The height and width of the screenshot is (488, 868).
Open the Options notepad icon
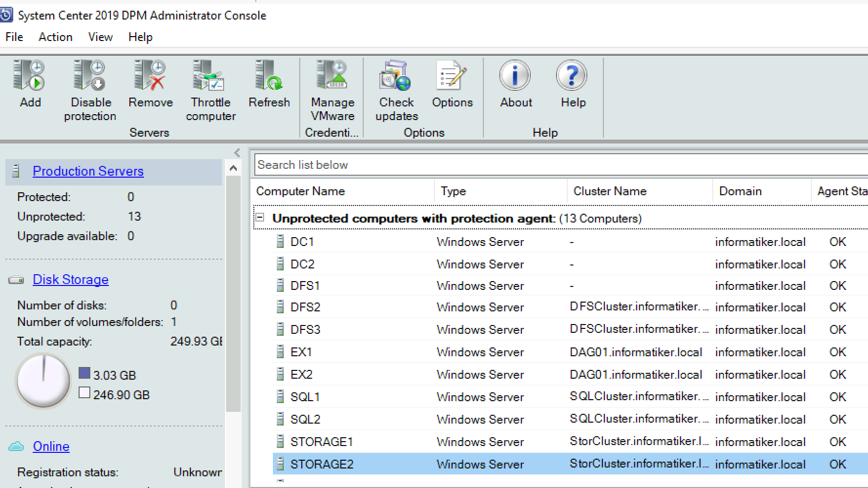point(452,76)
